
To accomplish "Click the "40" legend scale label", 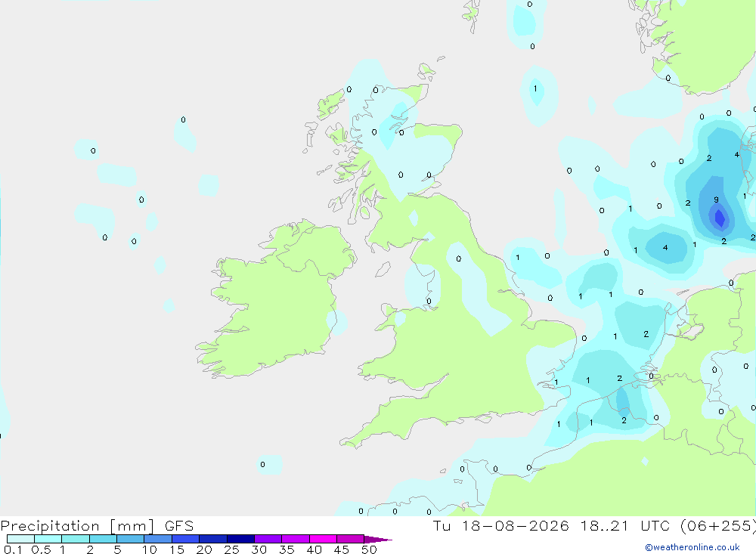I will click(314, 549).
